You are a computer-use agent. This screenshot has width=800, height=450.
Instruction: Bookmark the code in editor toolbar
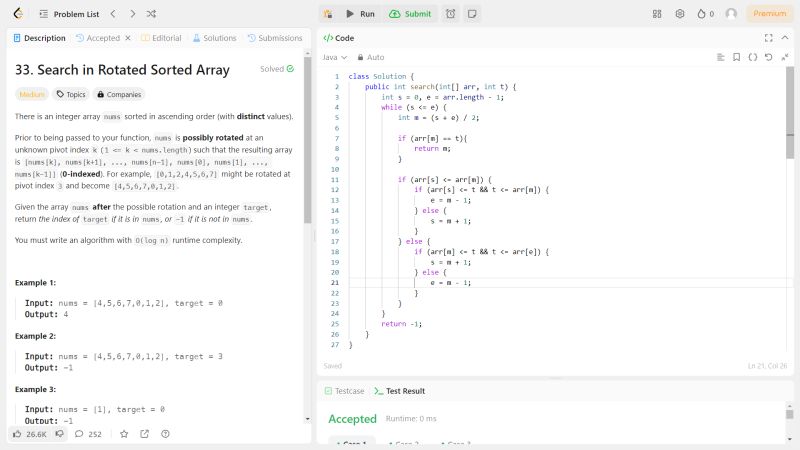click(737, 57)
